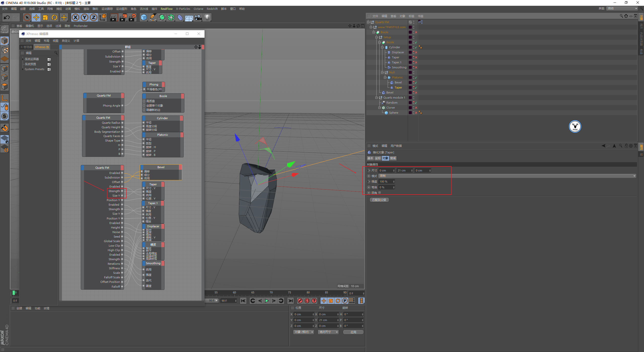This screenshot has width=644, height=352.
Task: Select the 计算 menu in XPresso
Action: (x=78, y=40)
